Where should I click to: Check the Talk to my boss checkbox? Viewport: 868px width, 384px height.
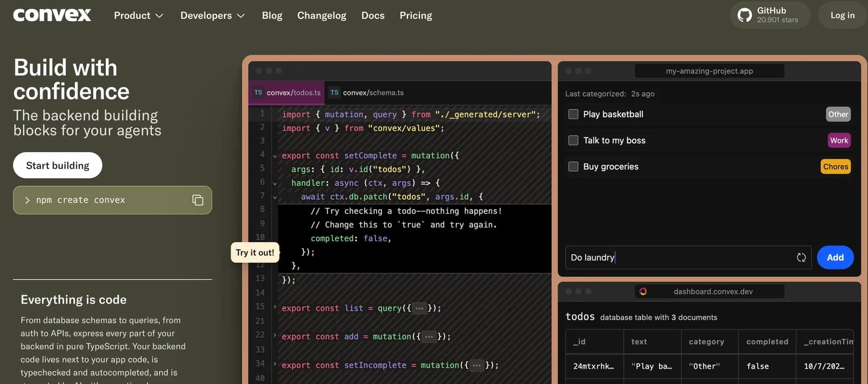(x=573, y=140)
